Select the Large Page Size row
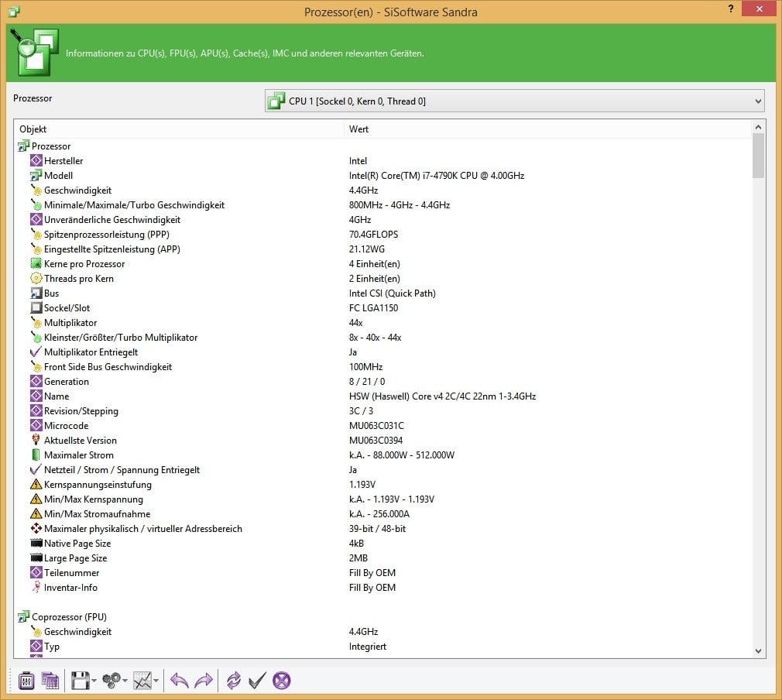 pos(382,558)
